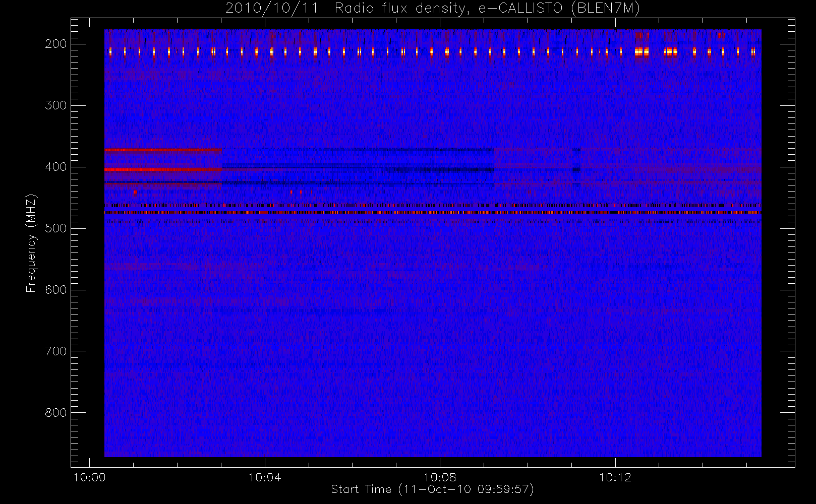Image resolution: width=816 pixels, height=504 pixels.
Task: Click the 10:12 time tick label
Action: (x=615, y=477)
